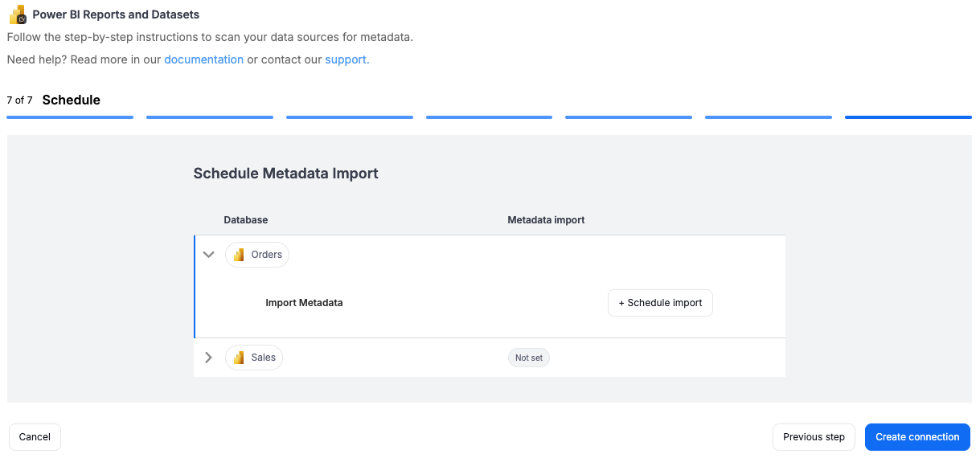Click the Not set status badge

coord(529,358)
